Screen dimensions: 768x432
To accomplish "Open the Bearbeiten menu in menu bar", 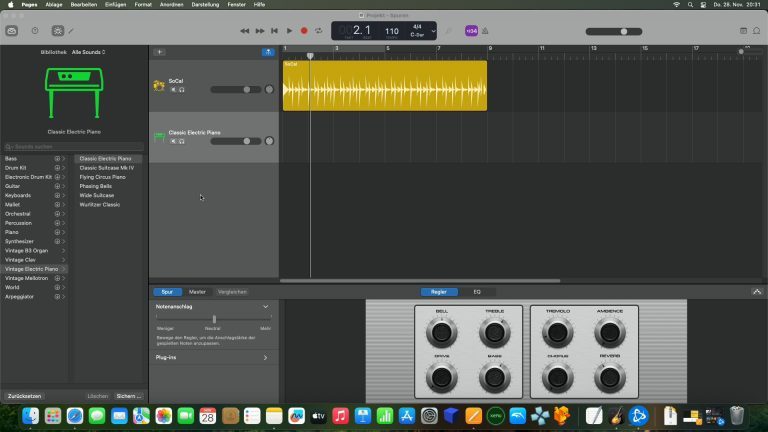I will pos(84,4).
